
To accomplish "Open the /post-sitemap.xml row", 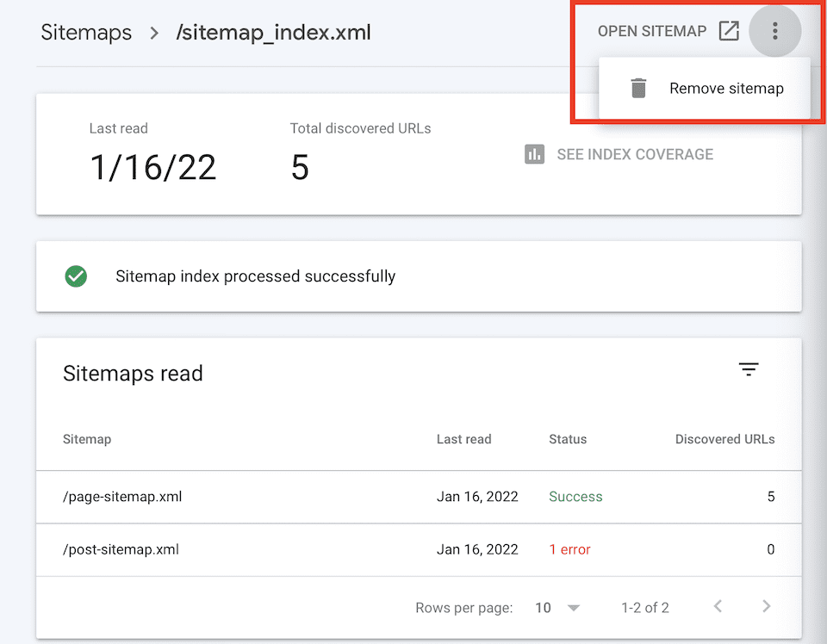I will coord(121,549).
